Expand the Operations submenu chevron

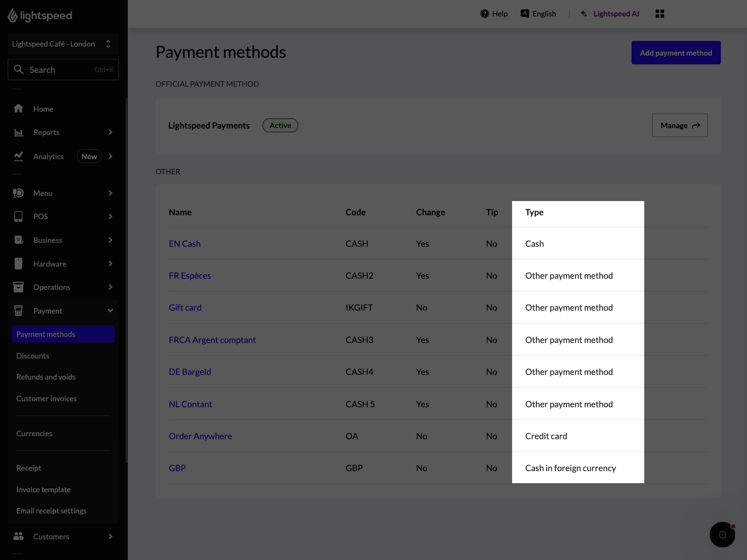coord(110,287)
